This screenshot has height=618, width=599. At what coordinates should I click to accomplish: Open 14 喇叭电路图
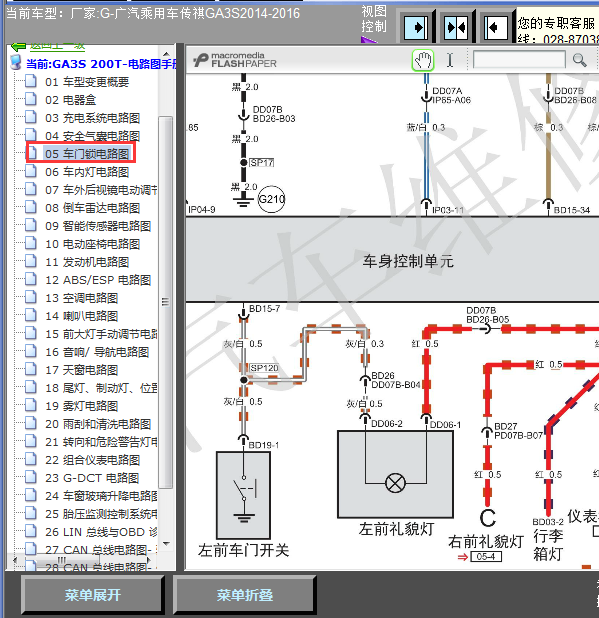tap(81, 316)
